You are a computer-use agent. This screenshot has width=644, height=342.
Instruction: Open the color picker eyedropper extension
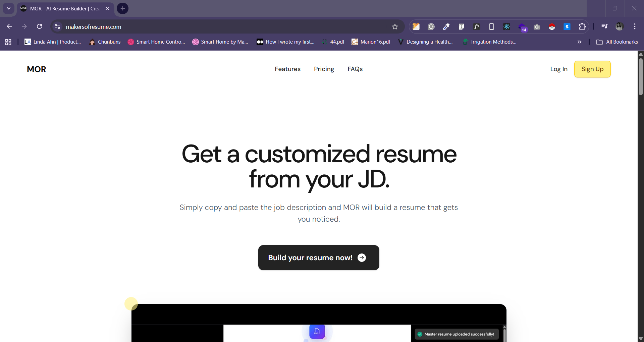click(446, 27)
